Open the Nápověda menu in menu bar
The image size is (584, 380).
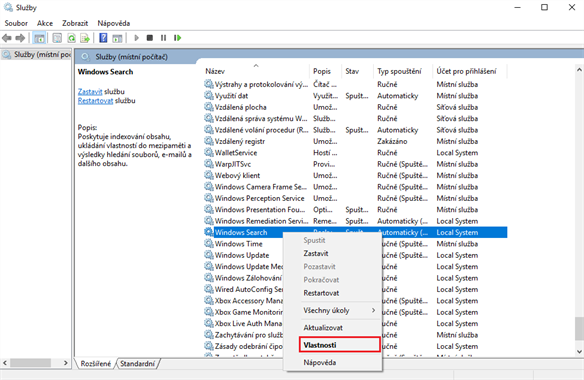(114, 23)
